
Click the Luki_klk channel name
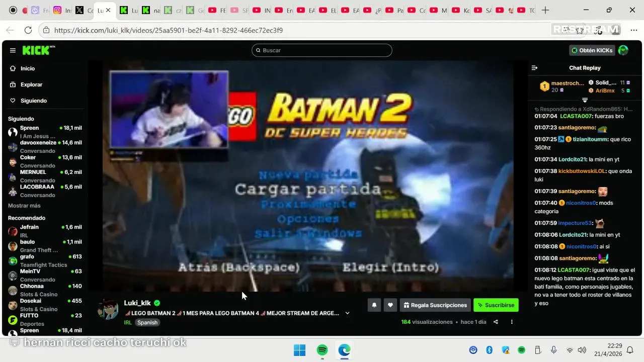(x=137, y=303)
